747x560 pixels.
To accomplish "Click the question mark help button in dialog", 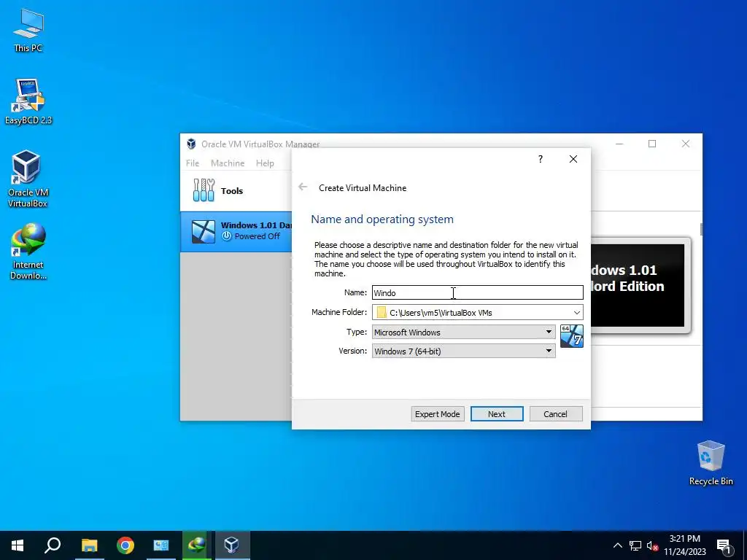I will point(541,159).
